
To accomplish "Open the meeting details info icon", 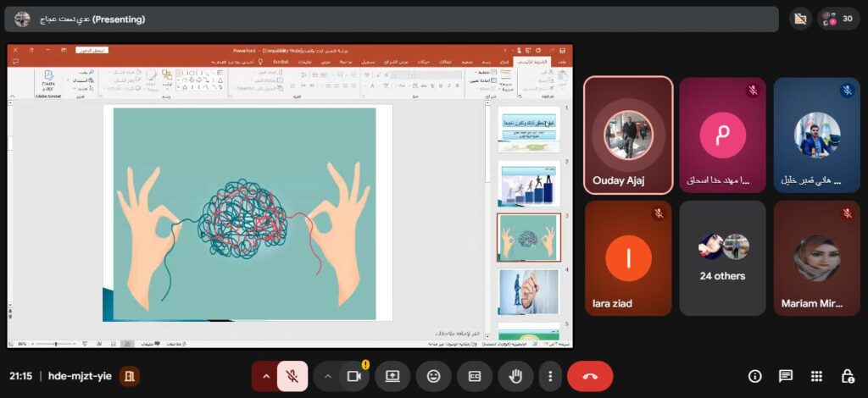I will (755, 376).
